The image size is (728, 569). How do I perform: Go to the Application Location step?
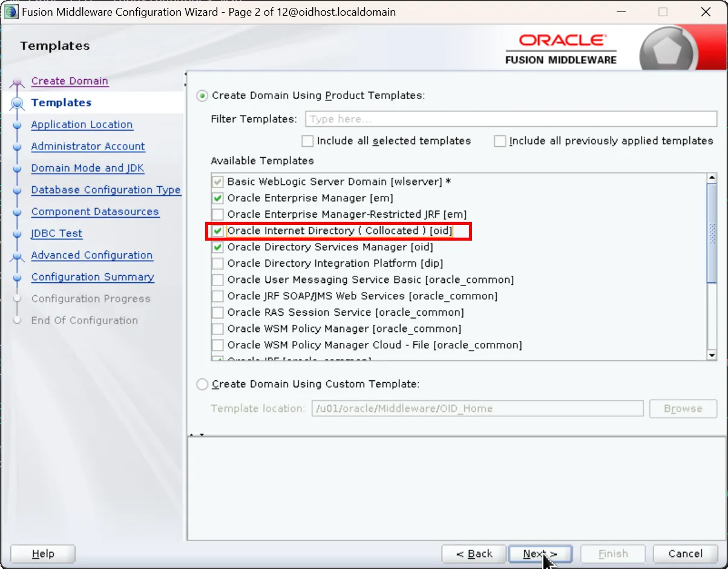tap(82, 125)
